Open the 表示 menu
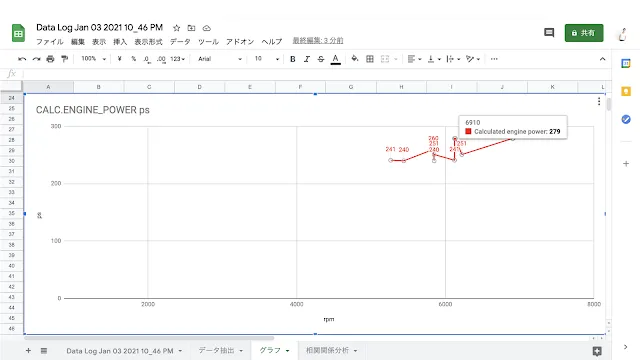 click(99, 42)
